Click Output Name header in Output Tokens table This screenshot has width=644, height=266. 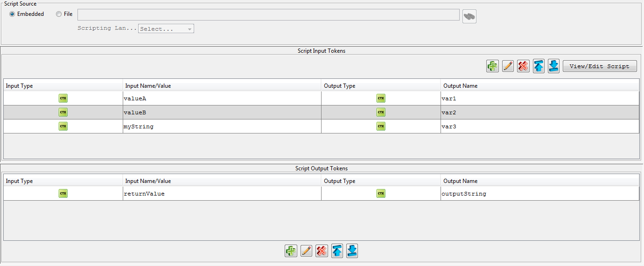point(540,181)
